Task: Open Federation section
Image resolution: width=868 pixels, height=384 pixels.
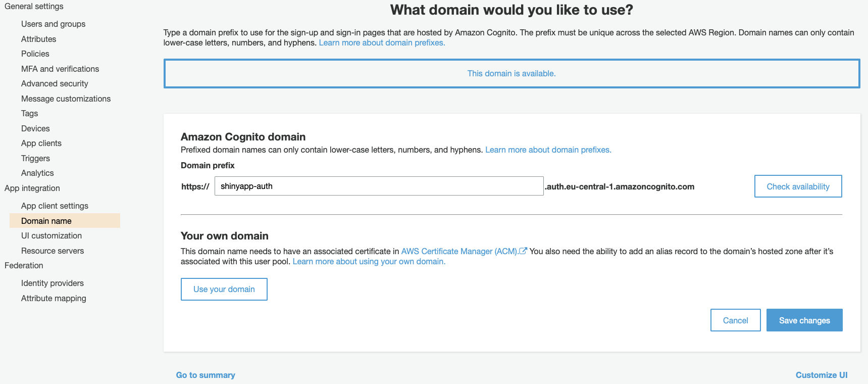Action: pyautogui.click(x=24, y=265)
